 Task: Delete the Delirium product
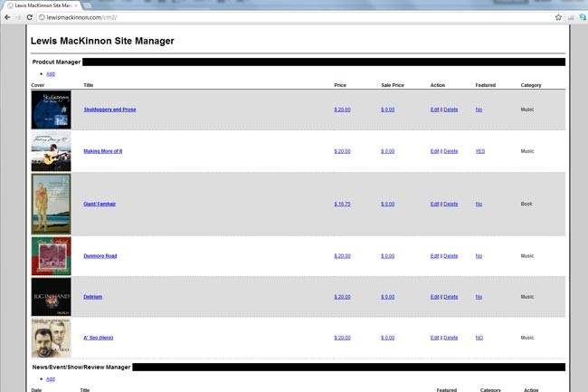450,297
